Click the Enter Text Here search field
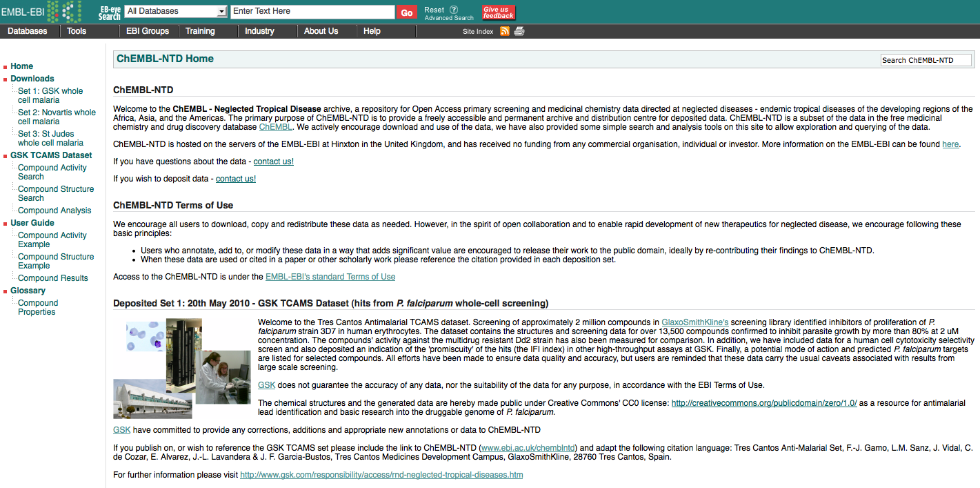This screenshot has height=488, width=980. (x=312, y=12)
